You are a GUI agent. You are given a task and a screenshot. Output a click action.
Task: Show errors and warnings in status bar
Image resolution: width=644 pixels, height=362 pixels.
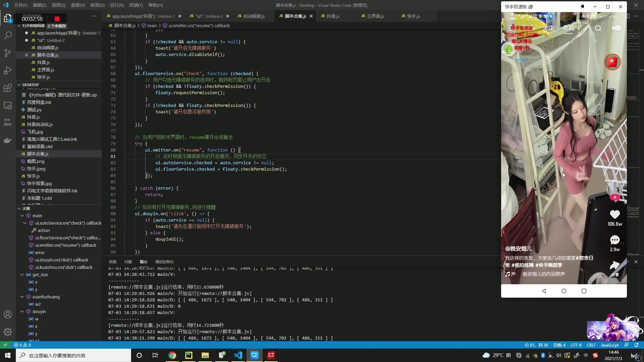[x=22, y=345]
